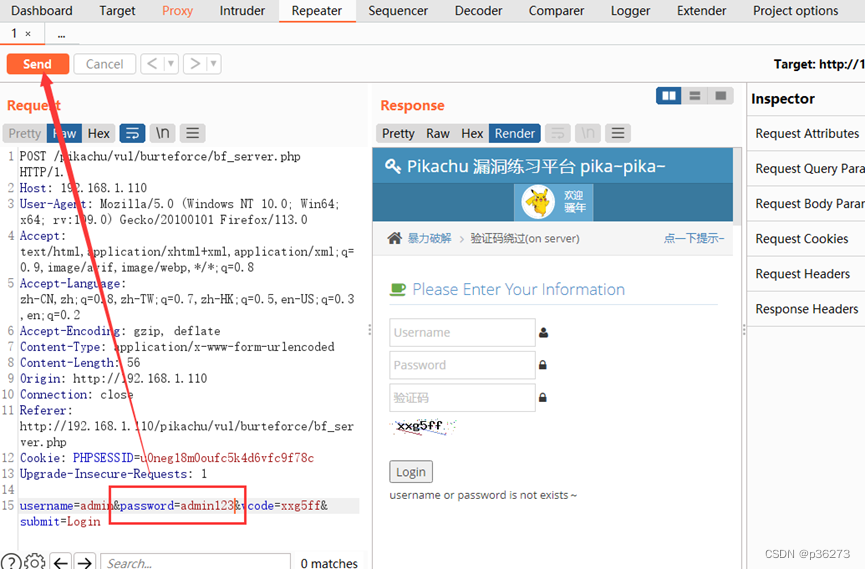Switch response view to Pretty

pos(398,134)
